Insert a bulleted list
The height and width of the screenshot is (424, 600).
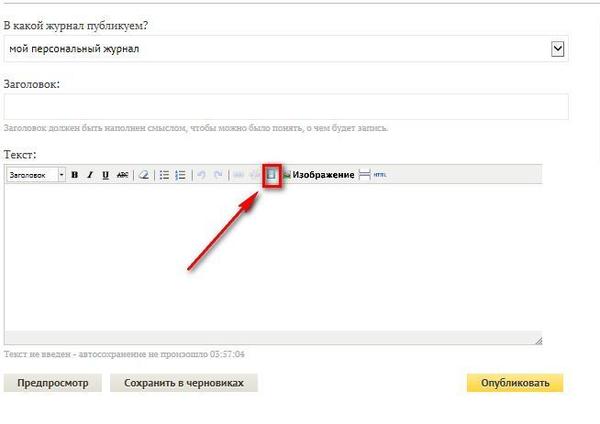(165, 175)
